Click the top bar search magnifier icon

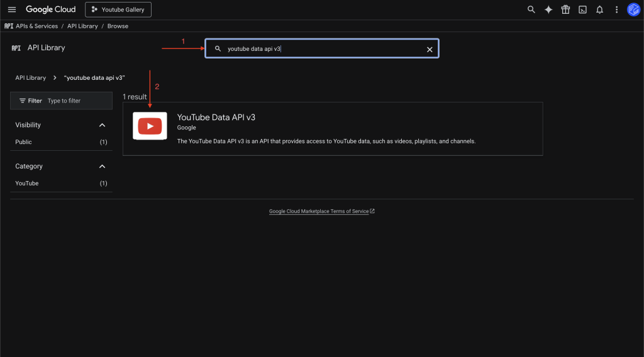pyautogui.click(x=531, y=9)
